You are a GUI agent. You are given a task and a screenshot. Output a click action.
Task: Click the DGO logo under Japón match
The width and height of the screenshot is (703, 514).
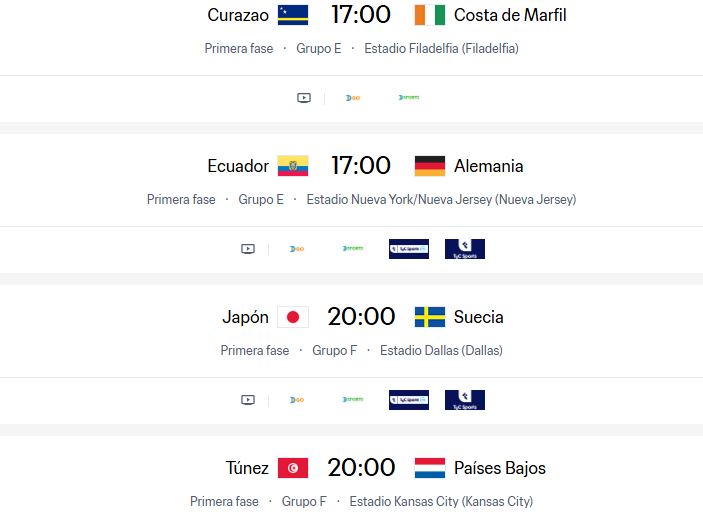297,400
